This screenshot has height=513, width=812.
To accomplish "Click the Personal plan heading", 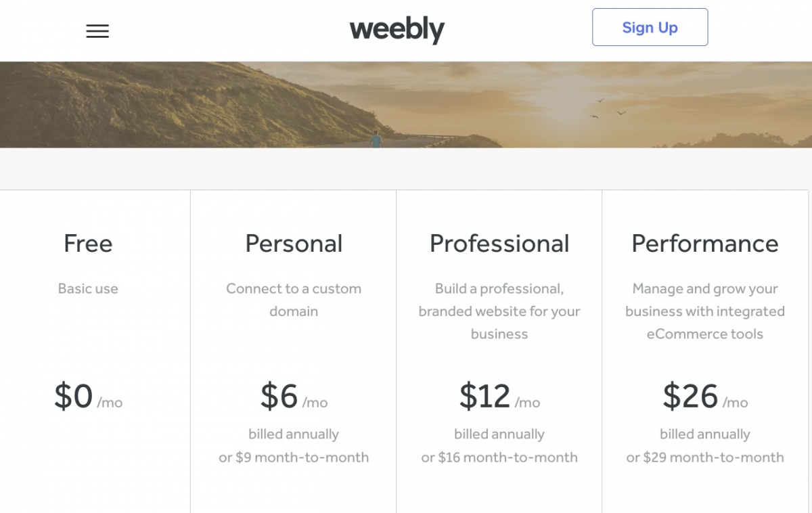I will point(294,244).
